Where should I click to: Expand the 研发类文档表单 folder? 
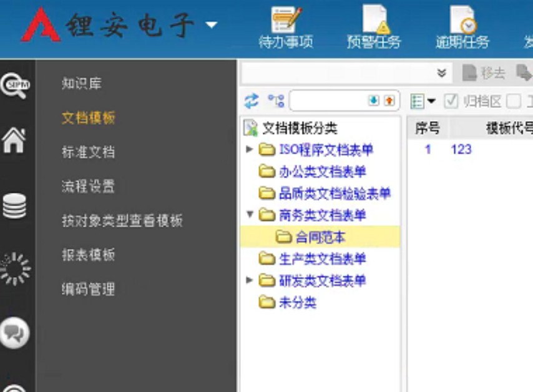(x=250, y=280)
